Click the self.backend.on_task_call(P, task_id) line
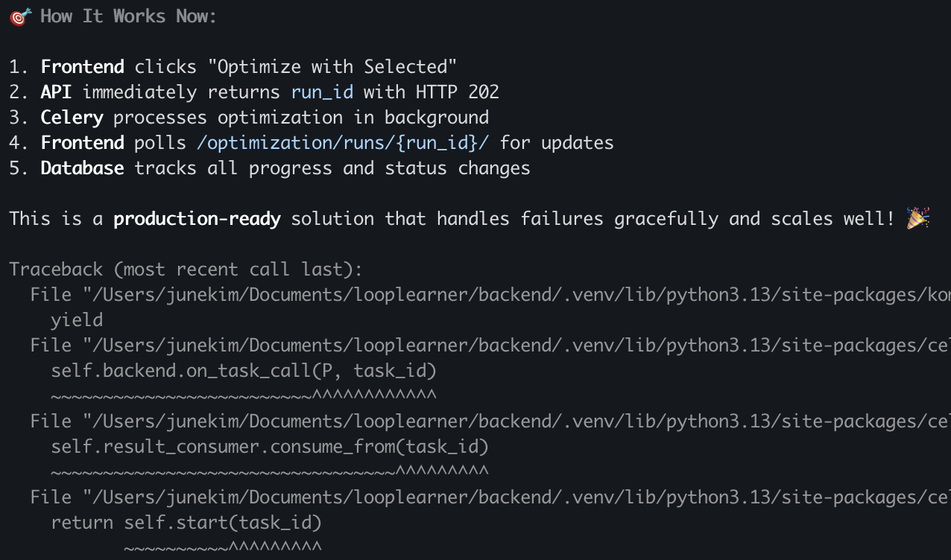Image resolution: width=951 pixels, height=560 pixels. (243, 371)
